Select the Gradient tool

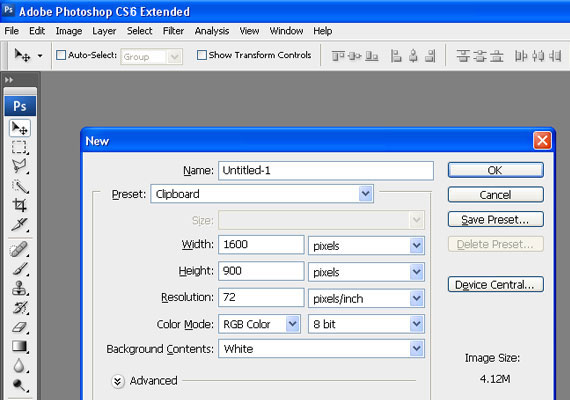(19, 346)
